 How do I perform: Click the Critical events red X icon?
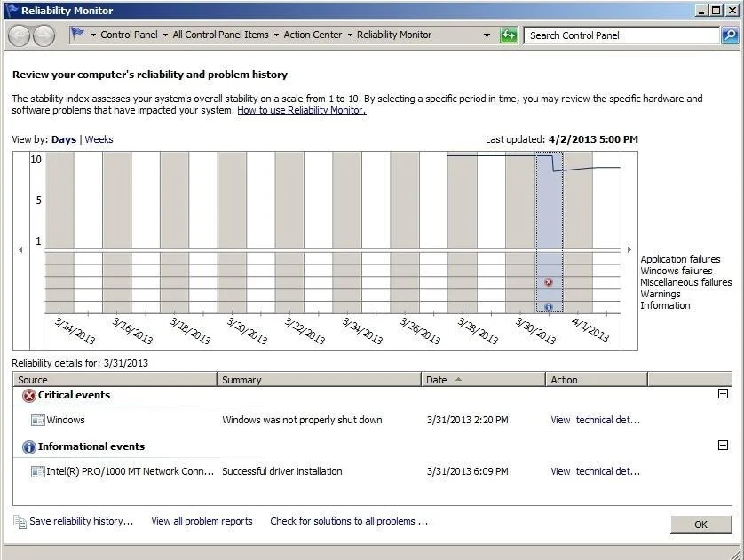coord(29,396)
